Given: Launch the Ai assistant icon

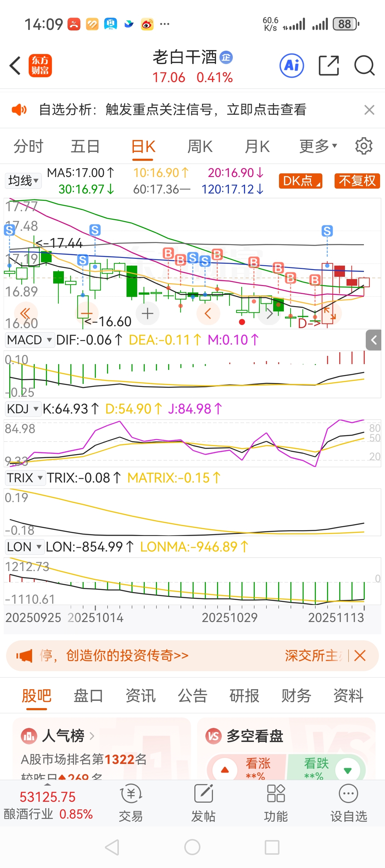Looking at the screenshot, I should (x=291, y=65).
